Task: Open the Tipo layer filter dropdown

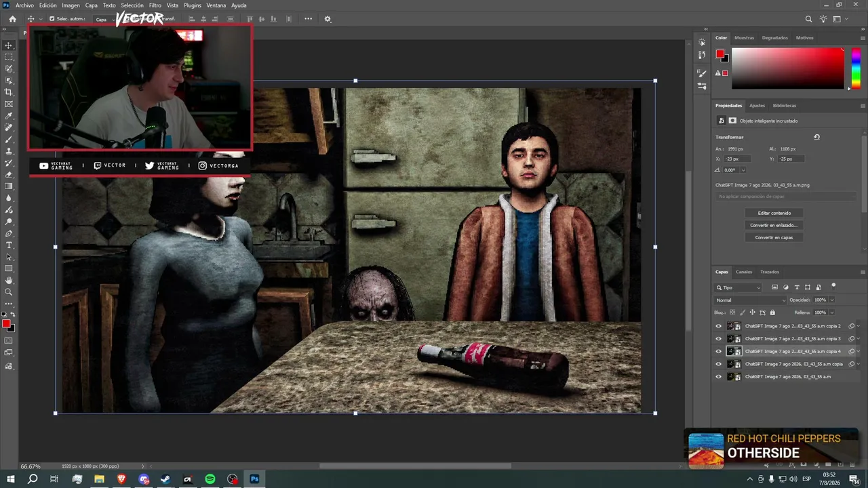Action: tap(738, 287)
